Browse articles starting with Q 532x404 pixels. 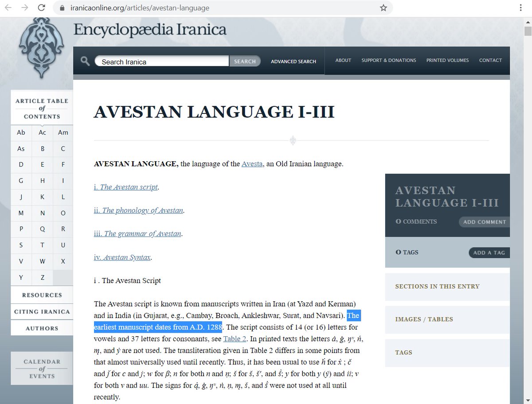pyautogui.click(x=43, y=229)
